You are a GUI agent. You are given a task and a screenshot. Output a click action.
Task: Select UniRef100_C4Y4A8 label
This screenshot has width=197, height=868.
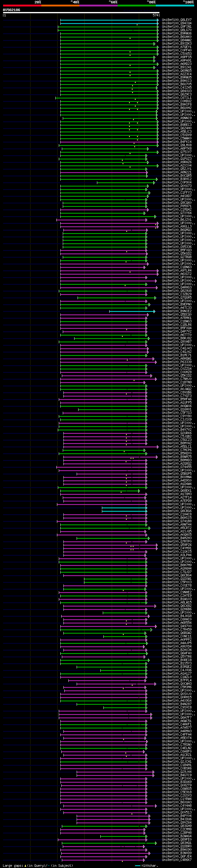pos(177,806)
